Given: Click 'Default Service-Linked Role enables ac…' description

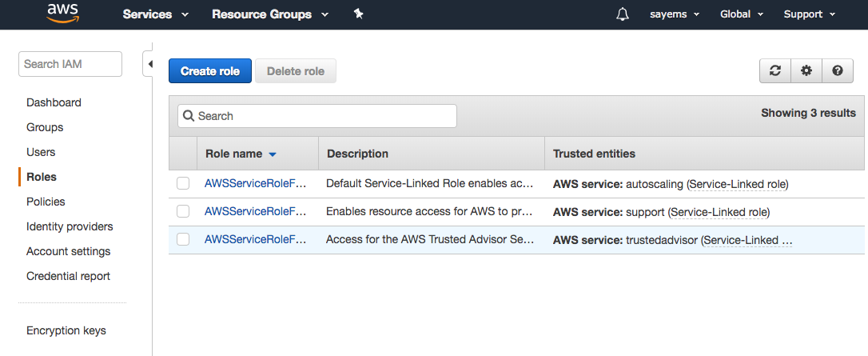Looking at the screenshot, I should (429, 184).
